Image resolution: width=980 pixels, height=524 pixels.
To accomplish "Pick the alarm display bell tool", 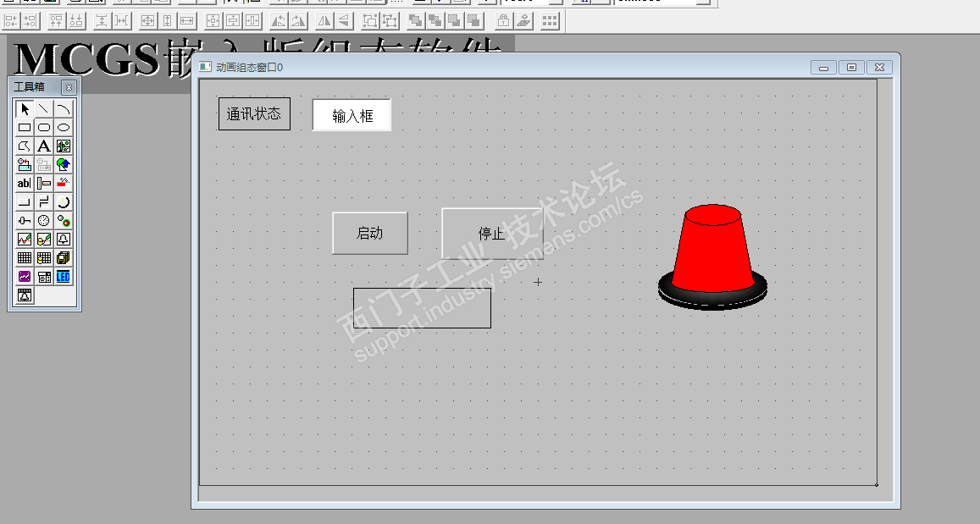I will click(x=64, y=240).
